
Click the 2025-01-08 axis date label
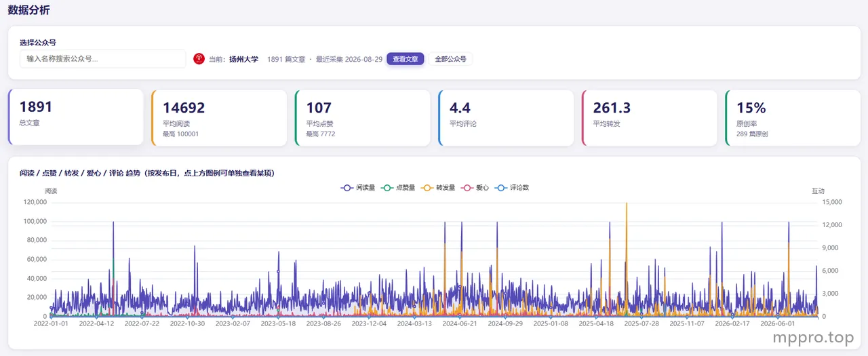point(551,324)
